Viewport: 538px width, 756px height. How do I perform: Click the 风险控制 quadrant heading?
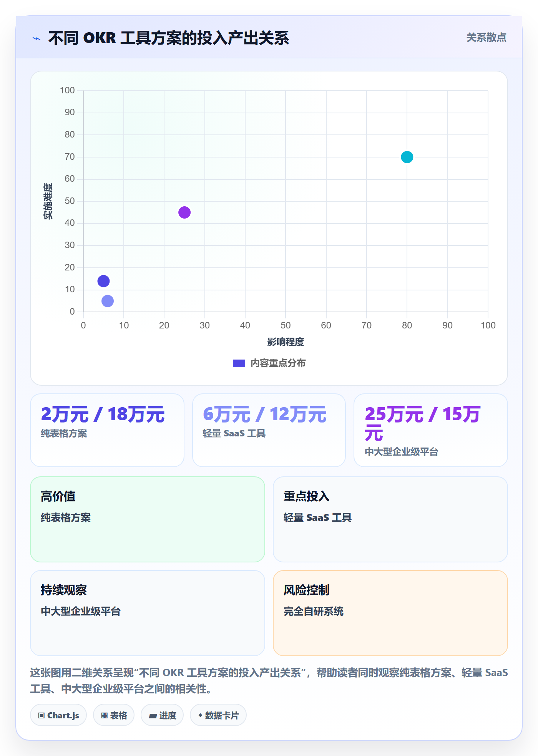(306, 590)
